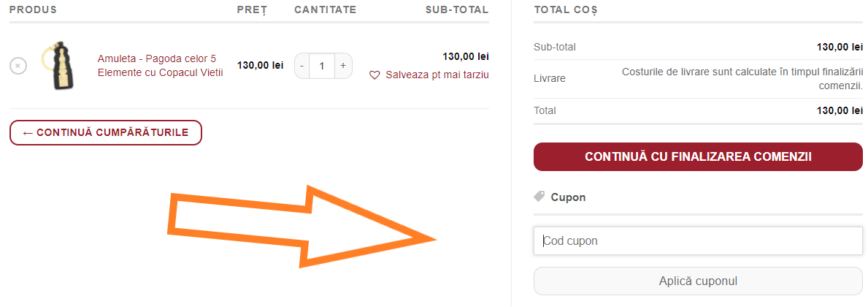The width and height of the screenshot is (868, 307).
Task: Click the Livrare shipping cost note
Action: tap(742, 79)
